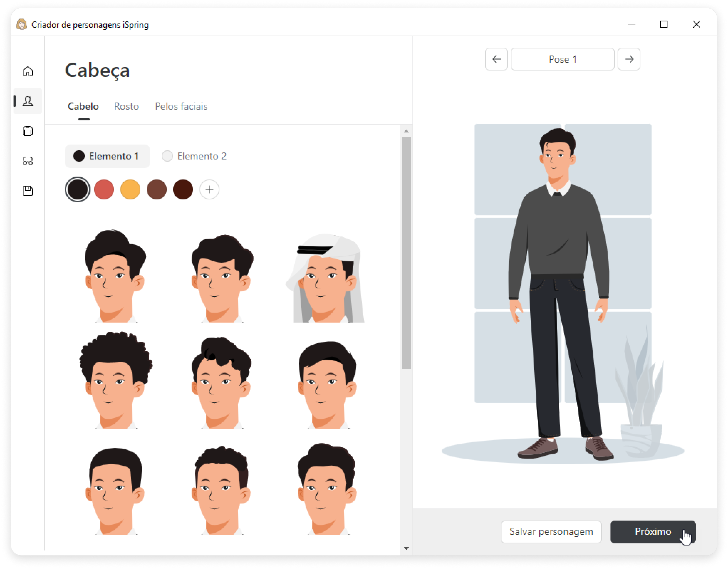Click the save disk sidebar icon
The image size is (728, 569).
point(28,191)
